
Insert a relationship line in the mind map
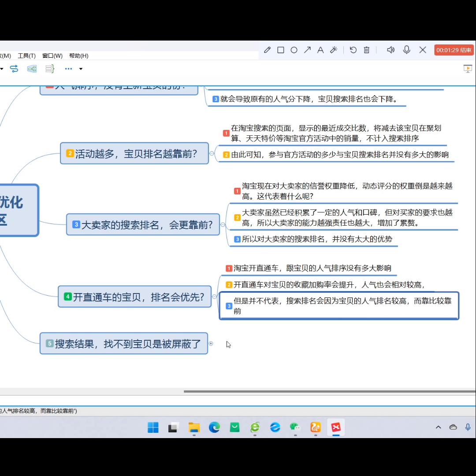click(14, 69)
